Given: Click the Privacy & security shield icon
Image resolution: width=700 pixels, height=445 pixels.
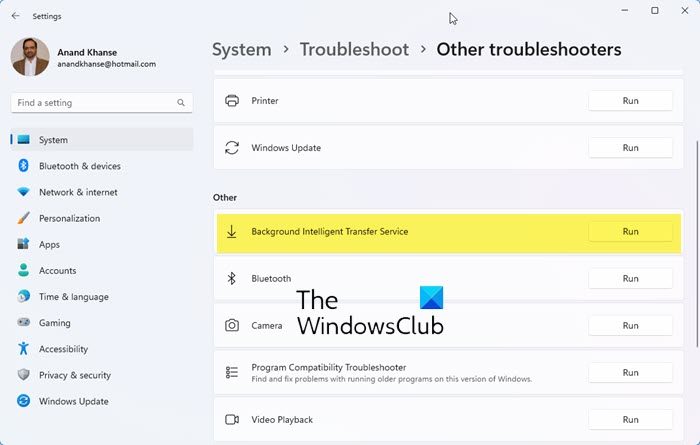Looking at the screenshot, I should pyautogui.click(x=24, y=374).
